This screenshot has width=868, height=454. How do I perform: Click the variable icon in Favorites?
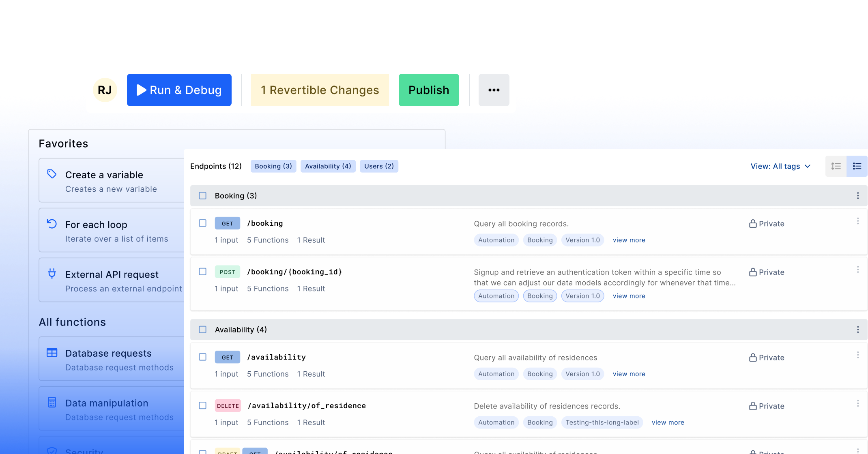[52, 174]
